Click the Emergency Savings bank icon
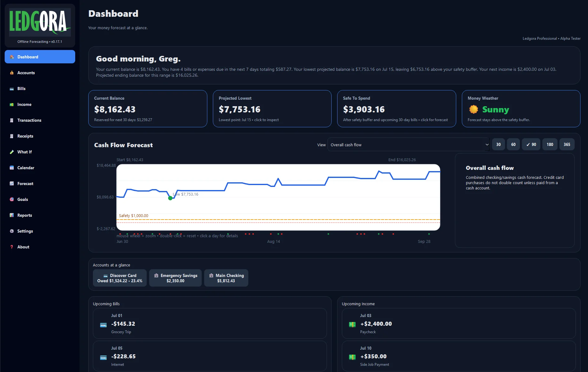588x372 pixels. [156, 275]
